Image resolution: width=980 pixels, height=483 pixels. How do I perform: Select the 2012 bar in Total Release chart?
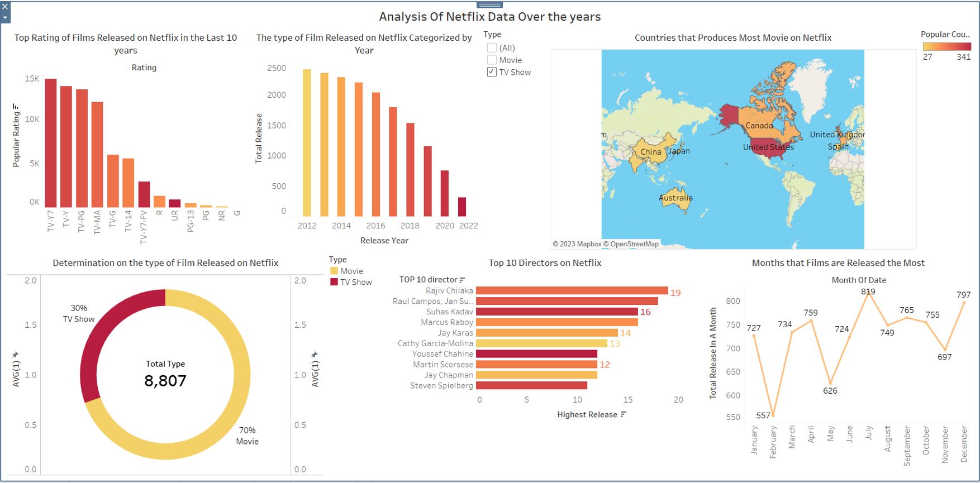307,143
